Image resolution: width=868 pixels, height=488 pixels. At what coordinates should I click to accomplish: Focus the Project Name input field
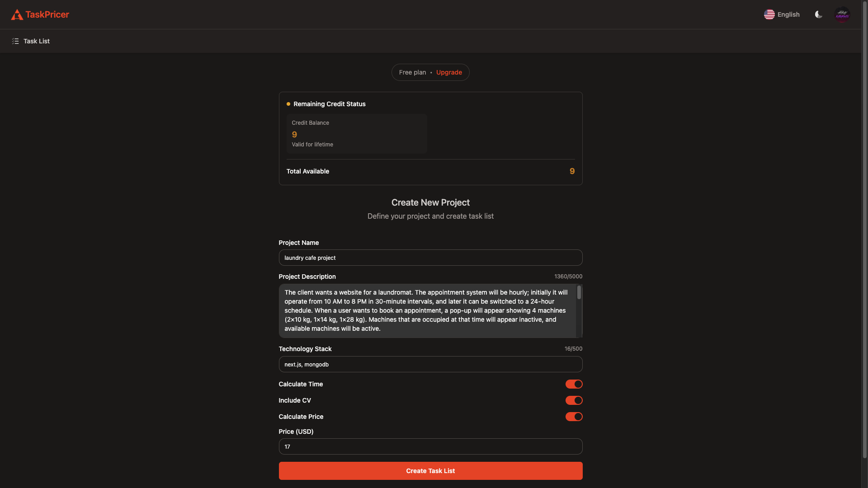click(430, 258)
